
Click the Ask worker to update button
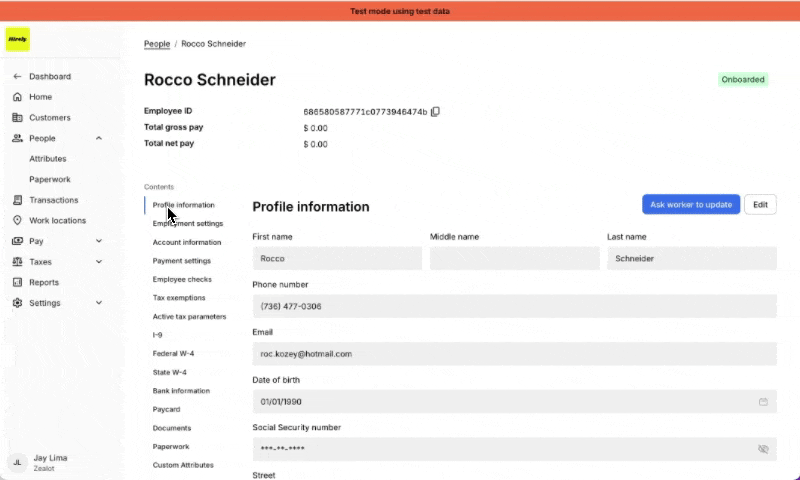691,205
